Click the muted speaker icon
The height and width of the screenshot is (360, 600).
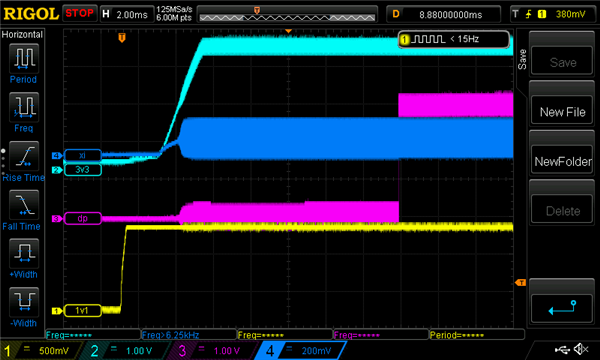click(x=582, y=349)
